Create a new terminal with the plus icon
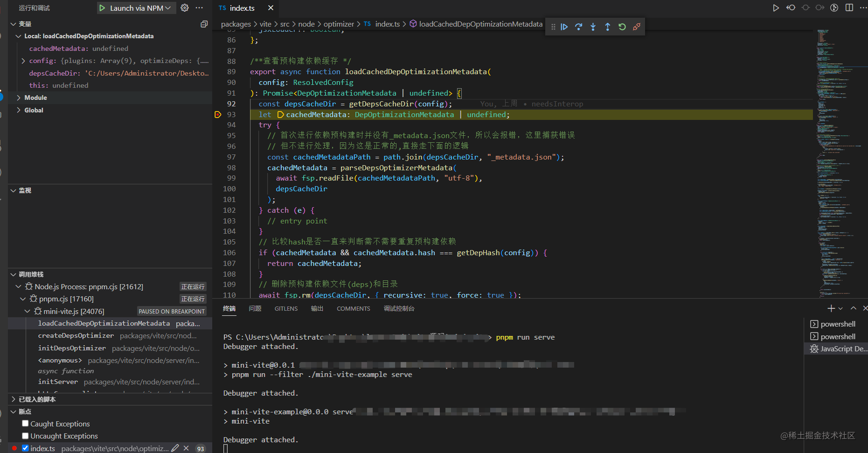Screen dimensions: 868x453 (831, 308)
